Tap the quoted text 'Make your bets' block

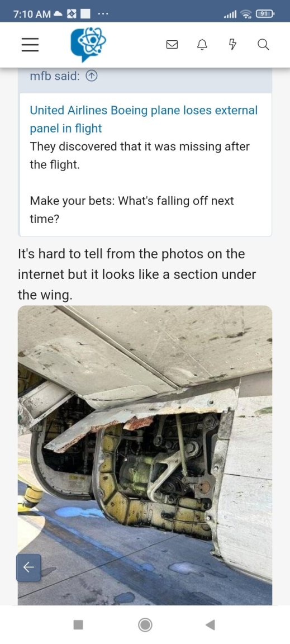coord(132,210)
